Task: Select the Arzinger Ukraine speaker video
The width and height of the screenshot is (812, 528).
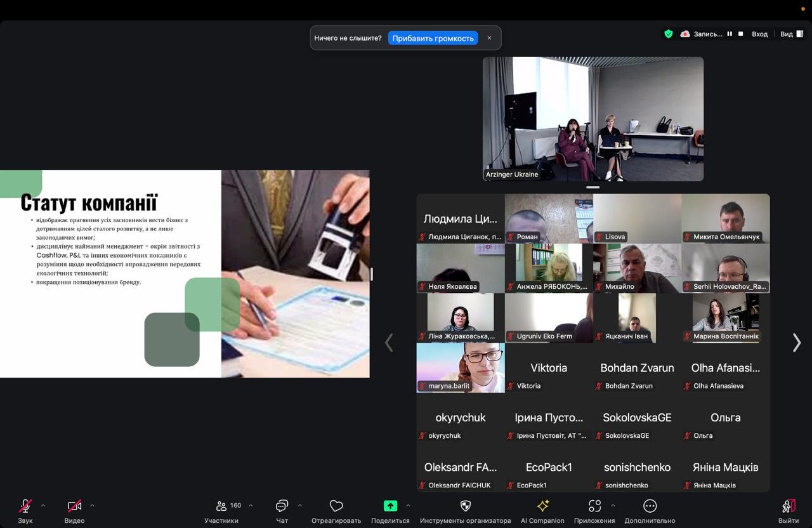Action: (593, 119)
